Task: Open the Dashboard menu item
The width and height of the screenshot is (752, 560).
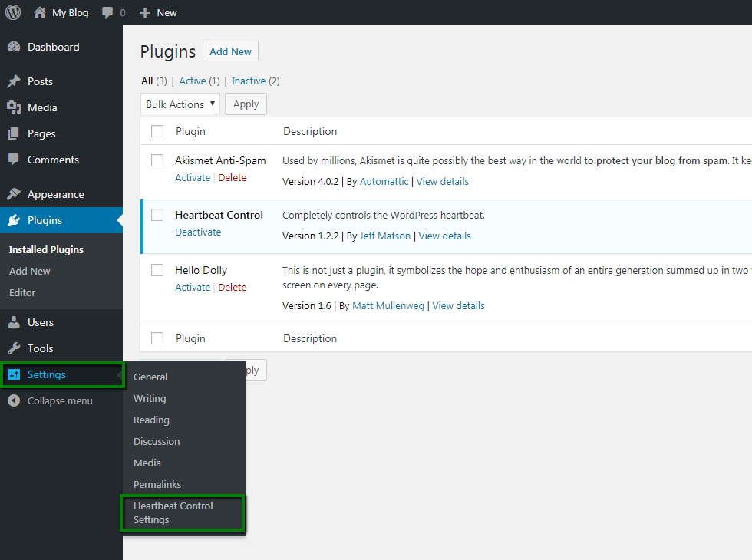Action: pyautogui.click(x=53, y=47)
